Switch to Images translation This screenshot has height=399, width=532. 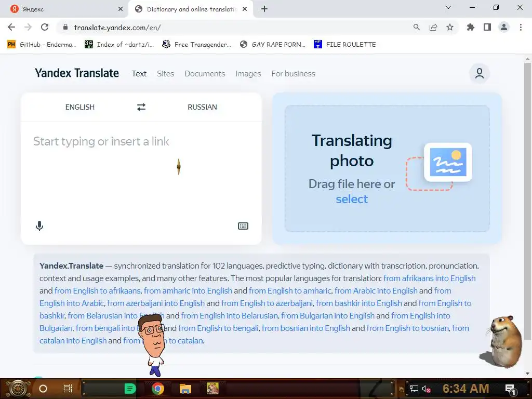click(248, 74)
